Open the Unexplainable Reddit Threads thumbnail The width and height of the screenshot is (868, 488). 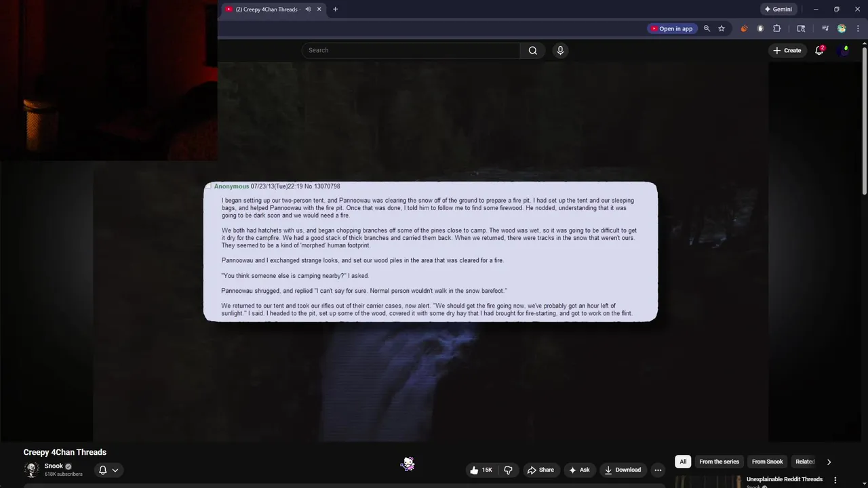click(x=709, y=482)
